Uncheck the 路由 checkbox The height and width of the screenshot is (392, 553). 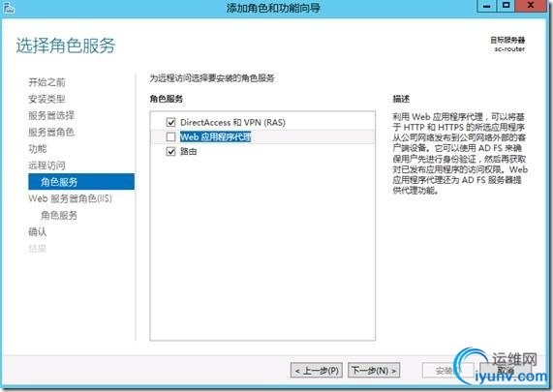(170, 152)
